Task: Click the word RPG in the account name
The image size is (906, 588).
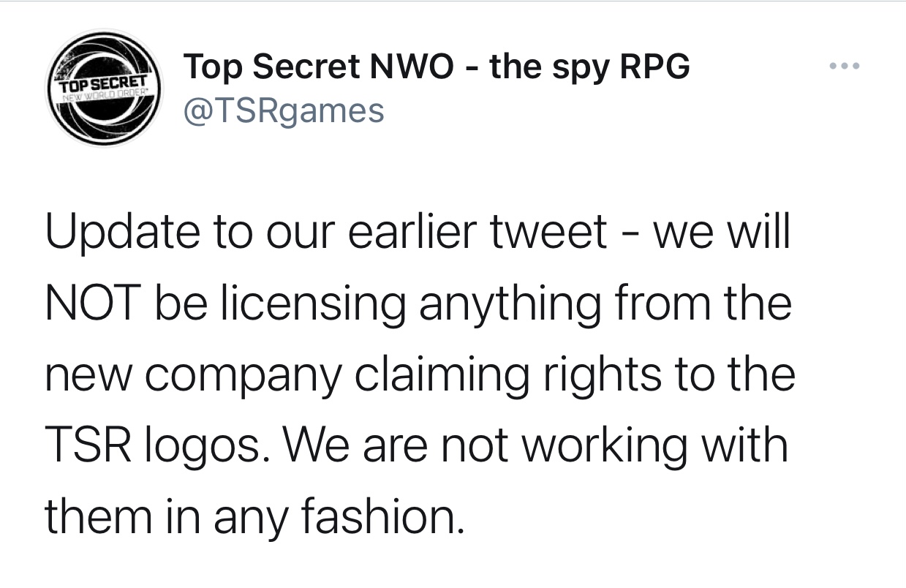Action: pyautogui.click(x=654, y=67)
